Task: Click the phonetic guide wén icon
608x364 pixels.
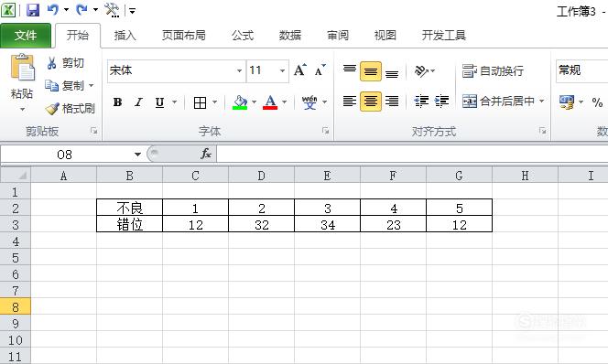Action: [x=309, y=102]
